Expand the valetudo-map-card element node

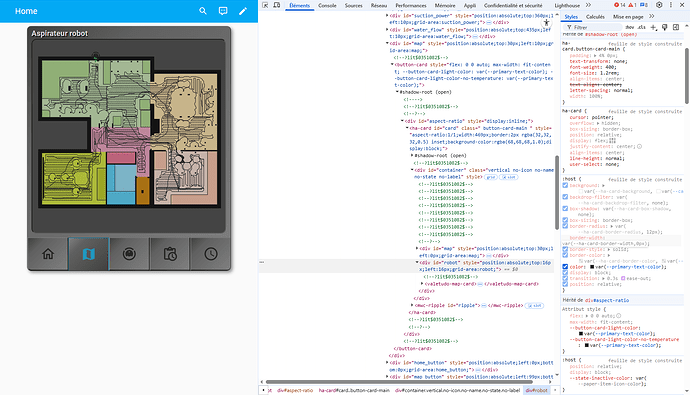coord(422,284)
